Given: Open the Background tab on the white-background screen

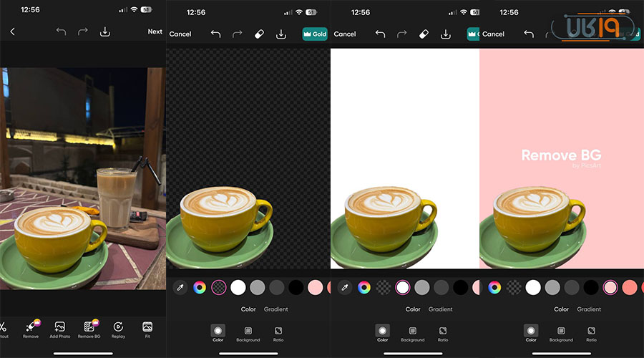Looking at the screenshot, I should pyautogui.click(x=412, y=332).
